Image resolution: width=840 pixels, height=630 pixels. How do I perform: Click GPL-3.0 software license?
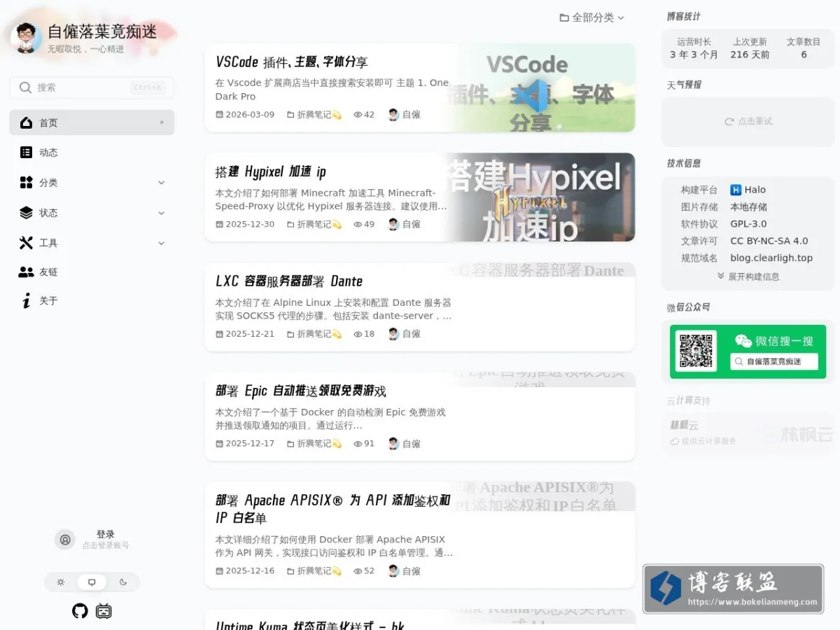point(748,224)
